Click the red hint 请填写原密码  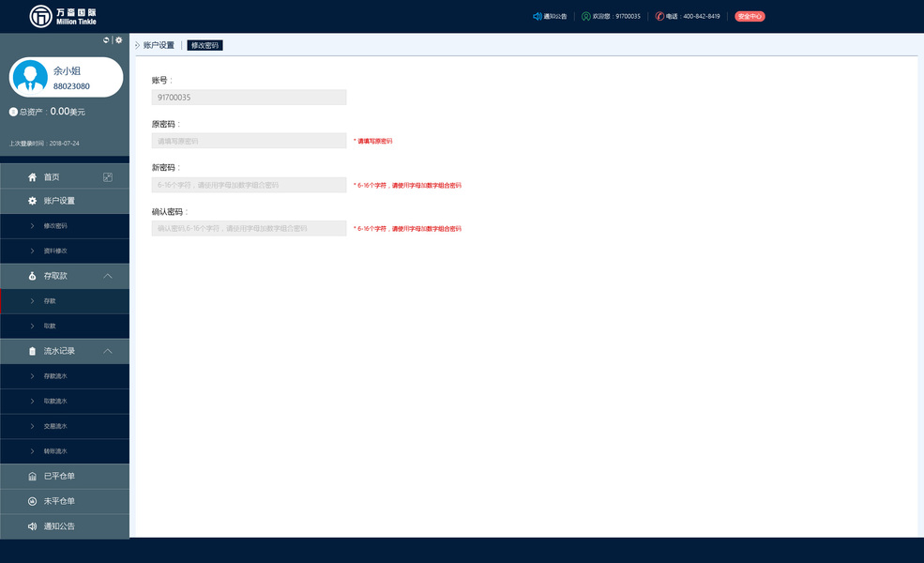pyautogui.click(x=373, y=141)
